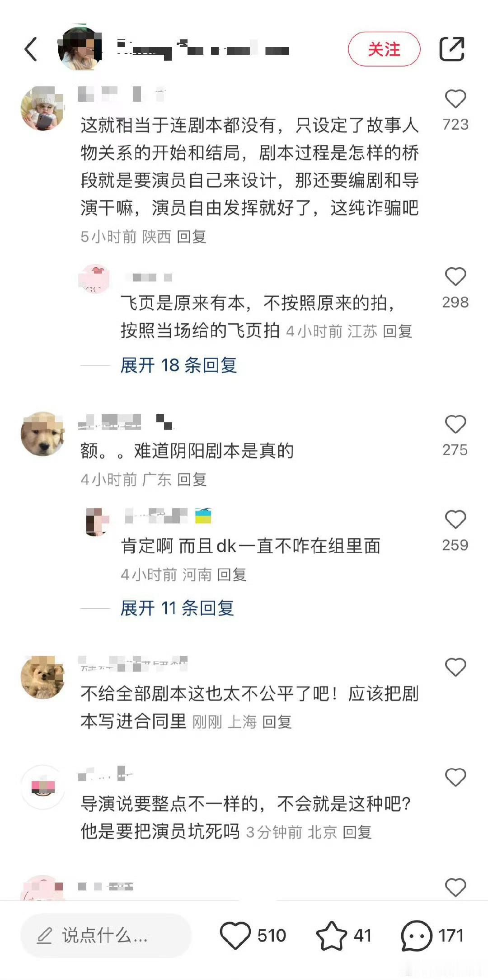488x980 pixels.
Task: Like the reply with 298 likes
Action: (455, 276)
